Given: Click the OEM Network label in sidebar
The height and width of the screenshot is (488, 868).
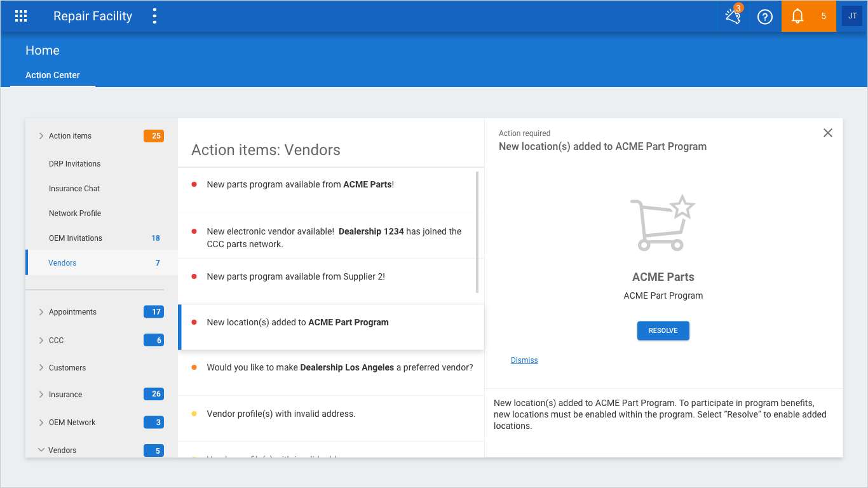Looking at the screenshot, I should pyautogui.click(x=72, y=423).
